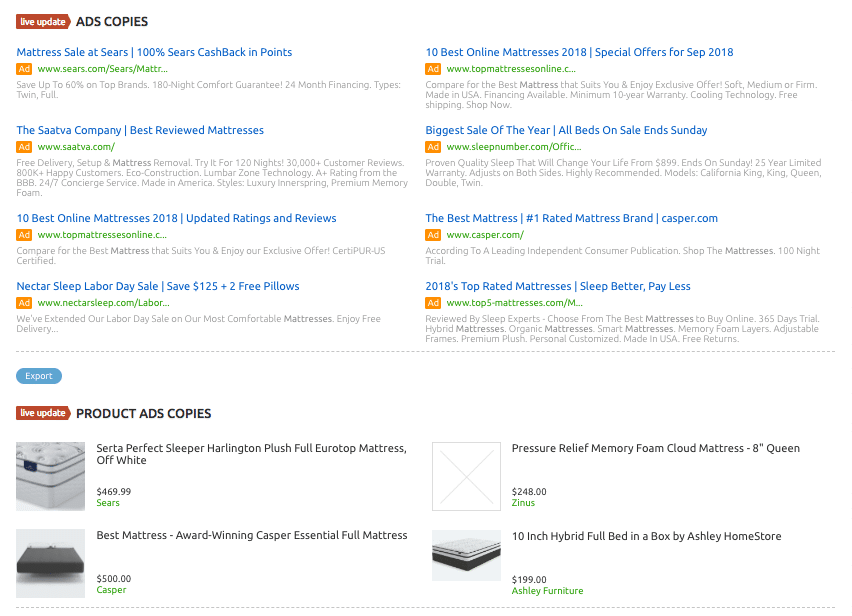852x616 pixels.
Task: Click the Ad badge beside www.sears.com URL
Action: (24, 69)
